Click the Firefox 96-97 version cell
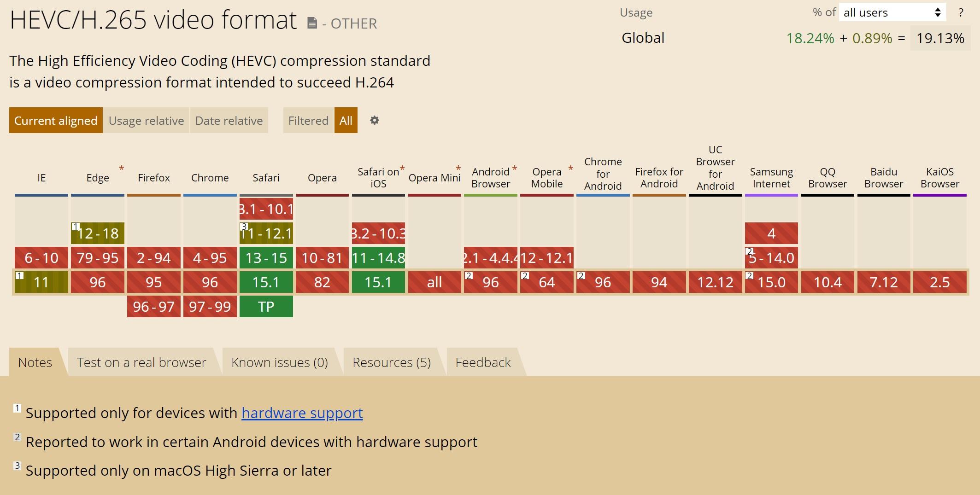Screen dimensions: 980x495 (153, 307)
